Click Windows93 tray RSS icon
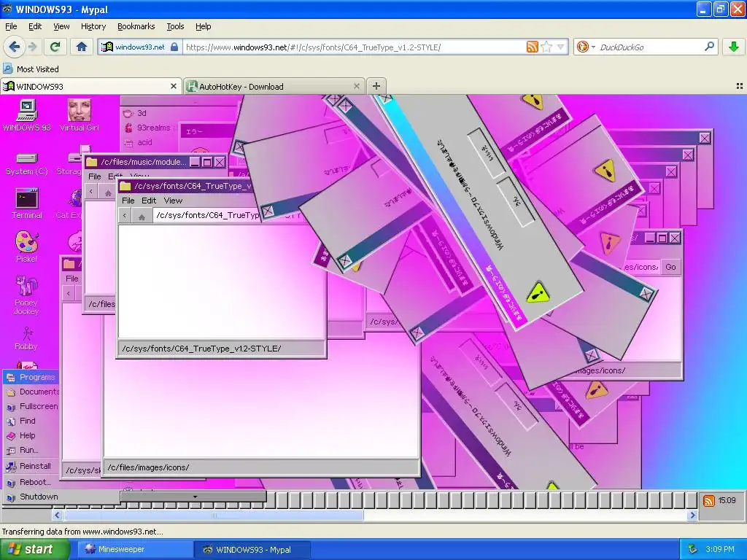Image resolution: width=747 pixels, height=560 pixels. click(x=709, y=500)
